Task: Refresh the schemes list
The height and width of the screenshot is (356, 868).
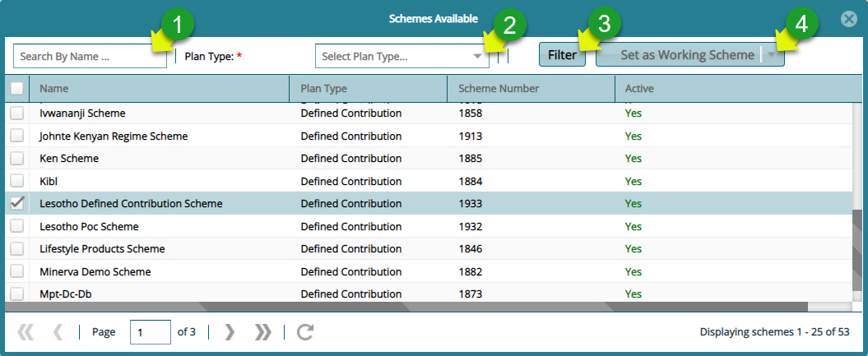Action: click(305, 331)
